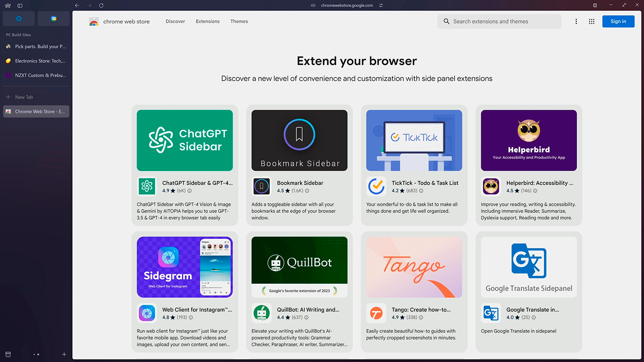
Task: Open the three-dot more options menu
Action: point(576,21)
